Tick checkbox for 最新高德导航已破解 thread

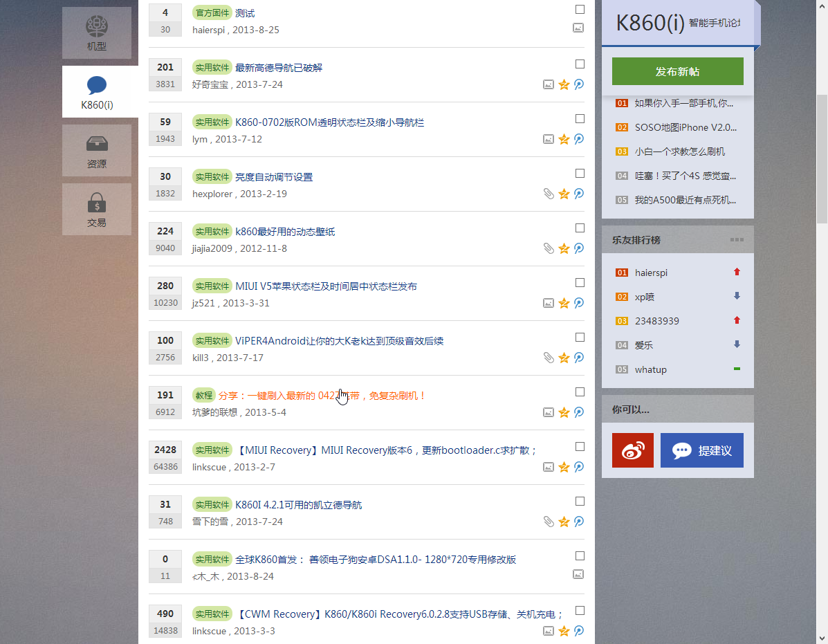coord(580,64)
